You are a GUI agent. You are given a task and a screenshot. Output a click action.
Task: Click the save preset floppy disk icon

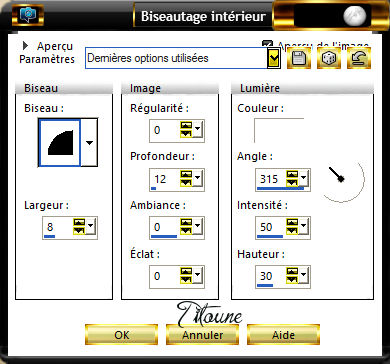[299, 58]
